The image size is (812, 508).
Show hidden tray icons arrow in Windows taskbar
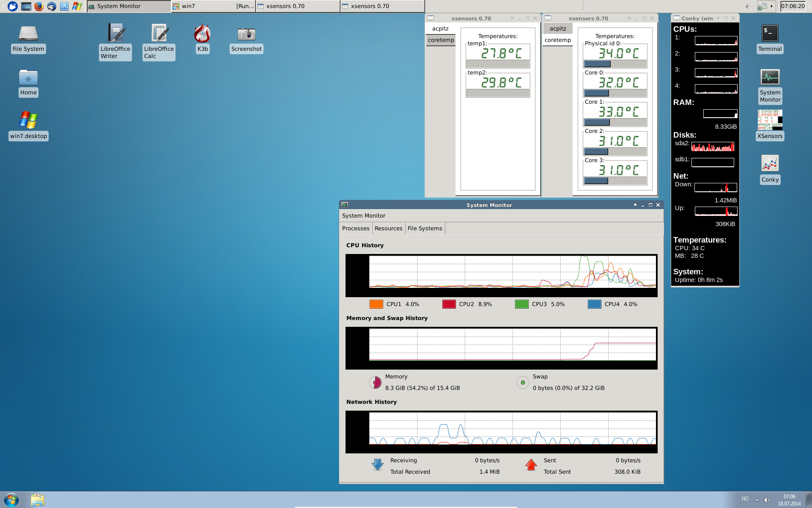click(757, 500)
